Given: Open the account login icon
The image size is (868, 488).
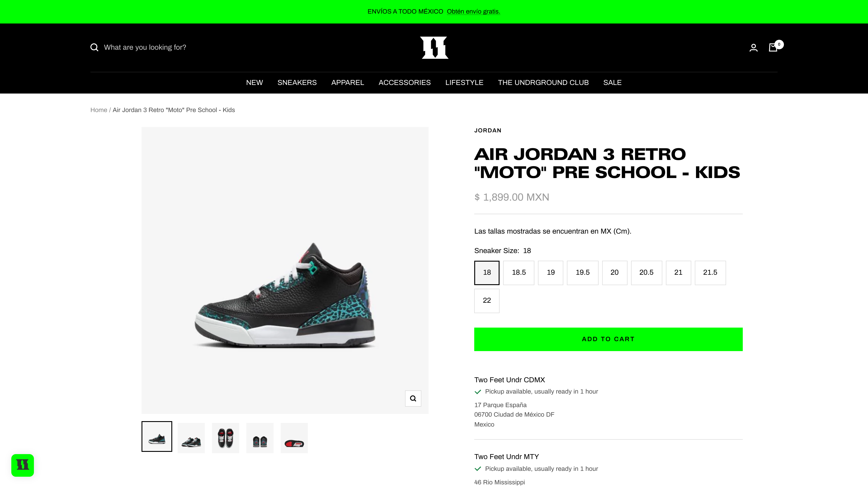Looking at the screenshot, I should coord(753,48).
